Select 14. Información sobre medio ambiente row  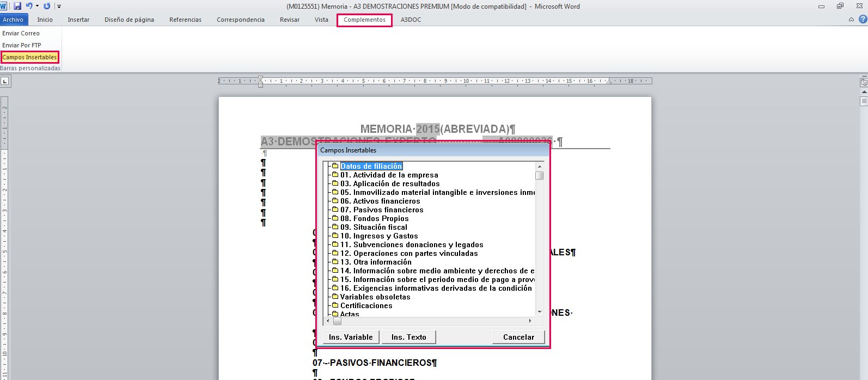(x=433, y=271)
